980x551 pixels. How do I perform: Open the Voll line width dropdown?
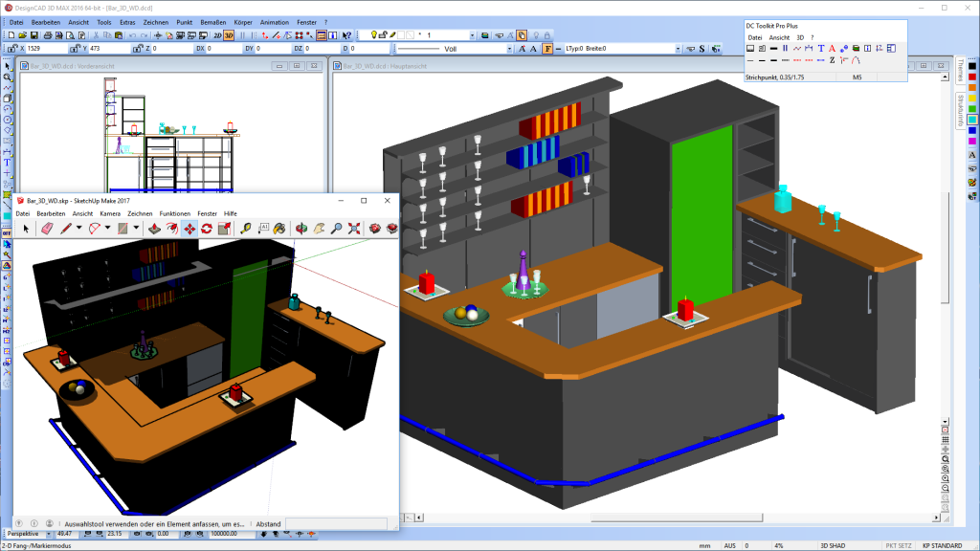(509, 49)
